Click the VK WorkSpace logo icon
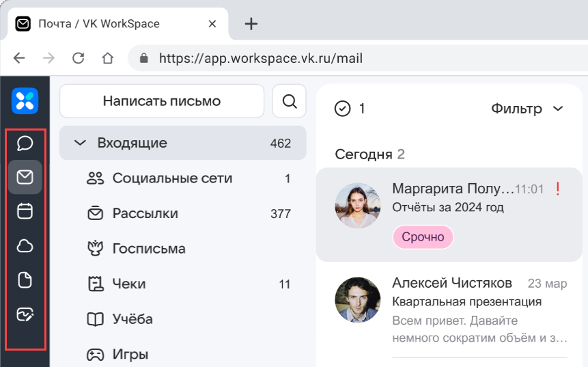The image size is (588, 367). tap(25, 101)
